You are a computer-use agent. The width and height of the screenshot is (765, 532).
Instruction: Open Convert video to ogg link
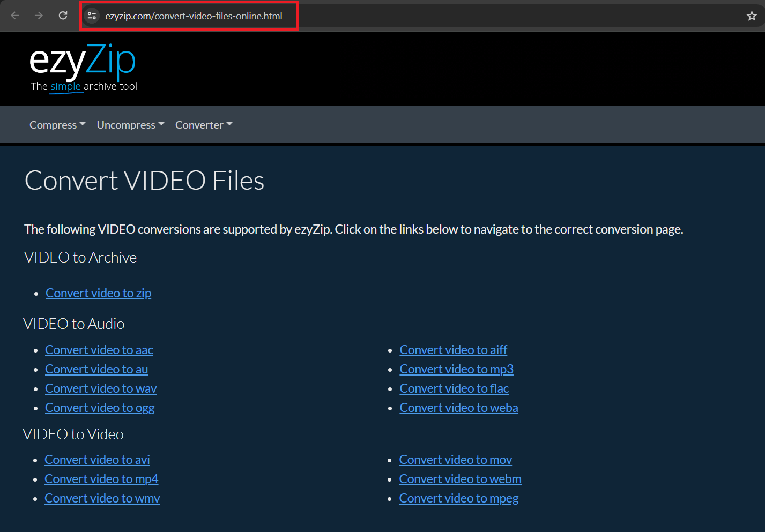[x=100, y=408]
